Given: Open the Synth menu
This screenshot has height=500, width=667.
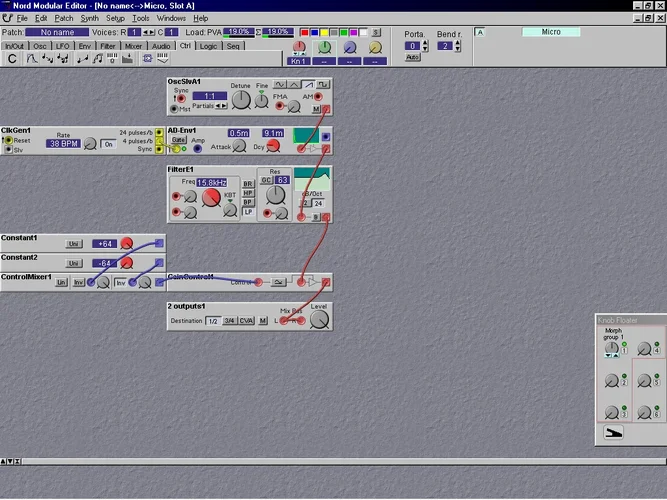Looking at the screenshot, I should tap(89, 18).
